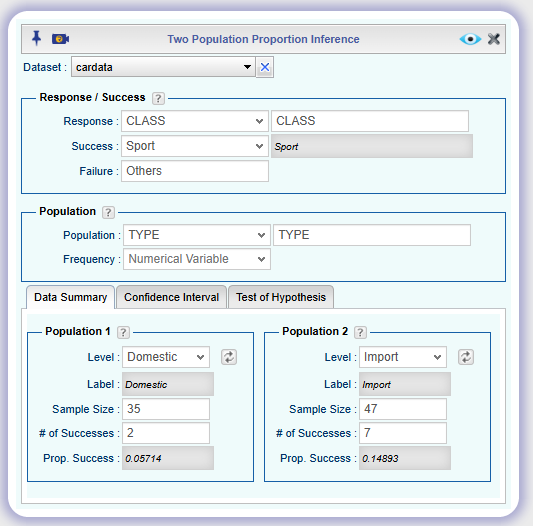This screenshot has height=526, width=533.
Task: Close the inference panel with X
Action: [x=494, y=39]
